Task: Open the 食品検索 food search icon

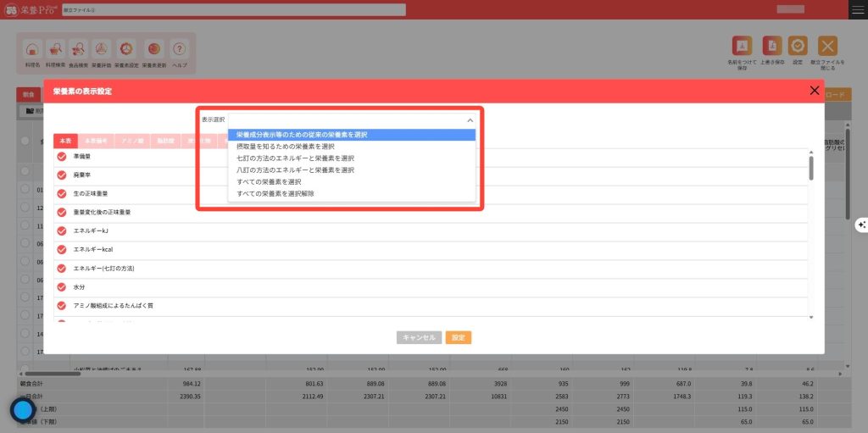Action: pos(79,51)
